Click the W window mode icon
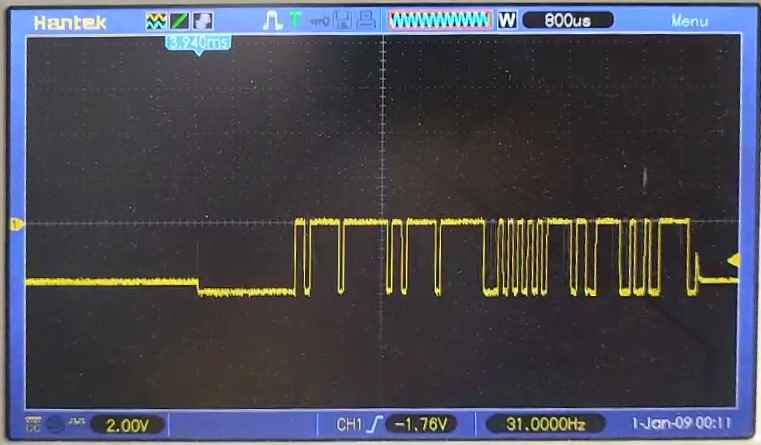Viewport: 761px width, 445px height. coord(505,20)
